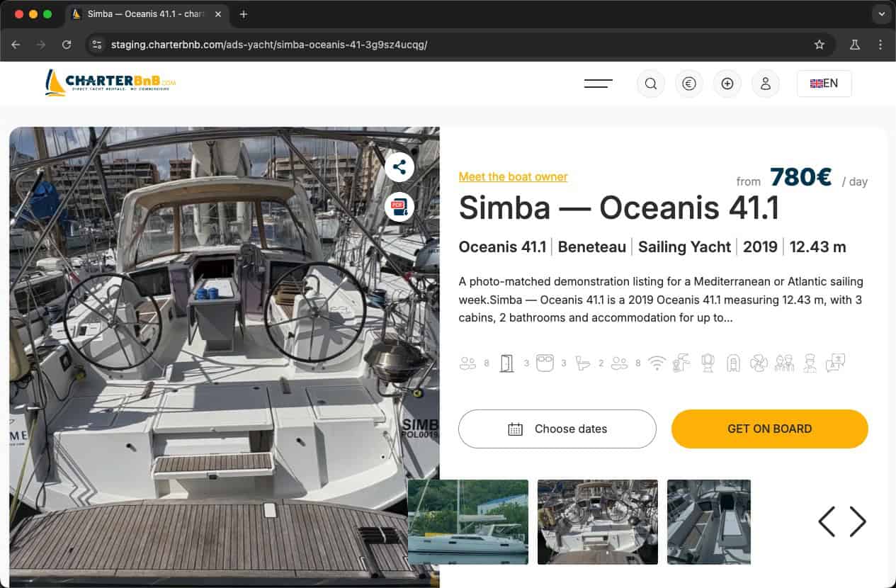Screen dimensions: 896x588
Task: Click the 780€ price text
Action: tap(800, 177)
